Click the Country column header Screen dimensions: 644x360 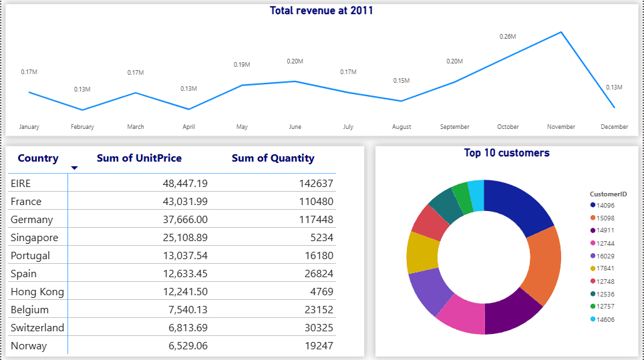pyautogui.click(x=38, y=158)
